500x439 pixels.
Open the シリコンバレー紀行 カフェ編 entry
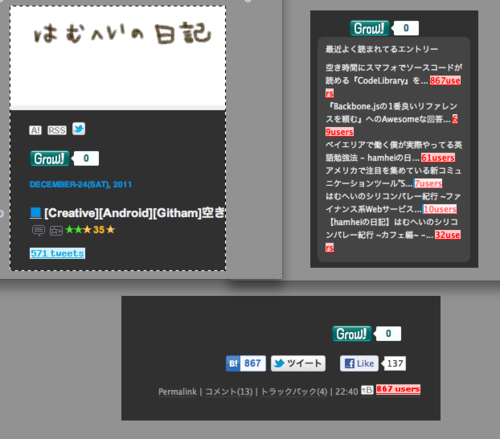(x=392, y=228)
